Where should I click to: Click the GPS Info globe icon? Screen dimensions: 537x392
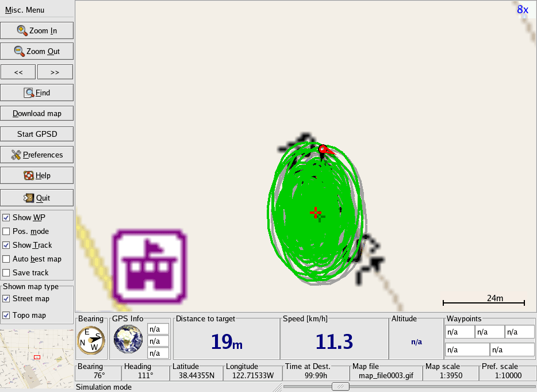click(x=128, y=339)
